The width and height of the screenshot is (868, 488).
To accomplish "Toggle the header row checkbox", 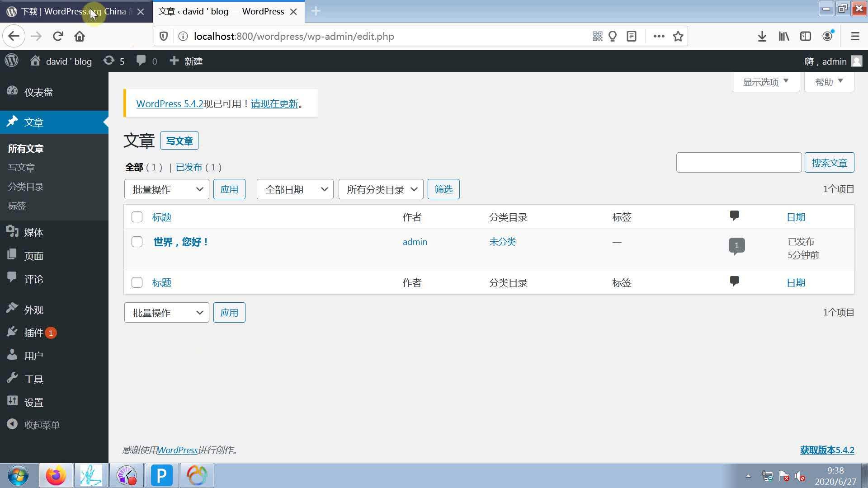I will (136, 217).
